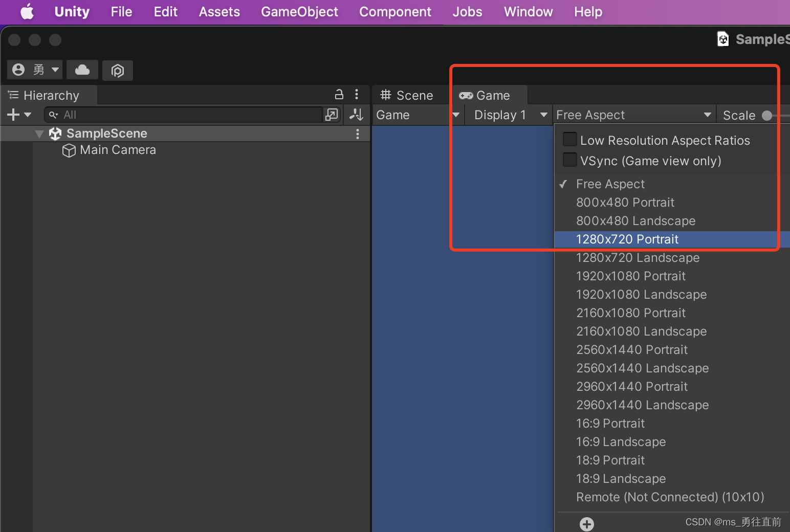Choose 2560x1440 Landscape

coord(672,368)
